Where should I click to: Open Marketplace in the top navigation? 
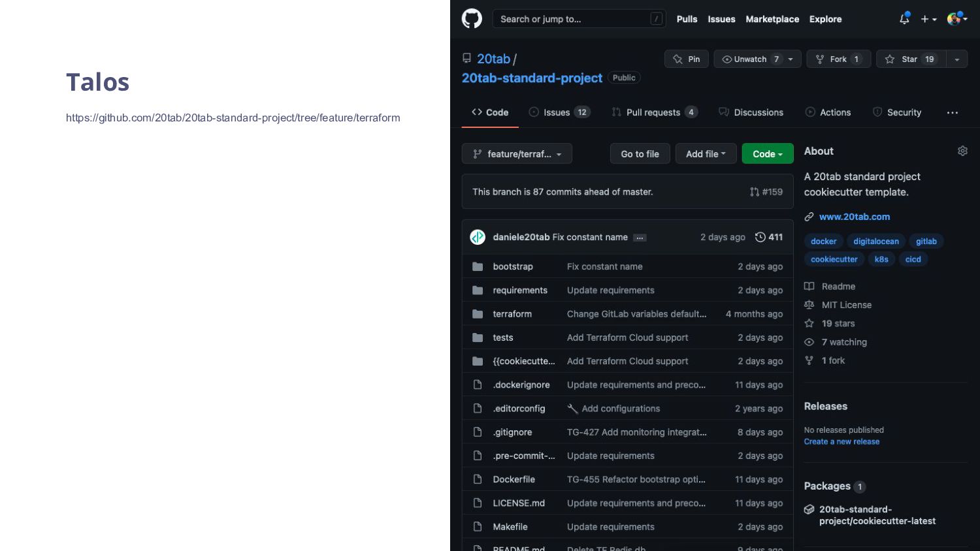pos(772,20)
